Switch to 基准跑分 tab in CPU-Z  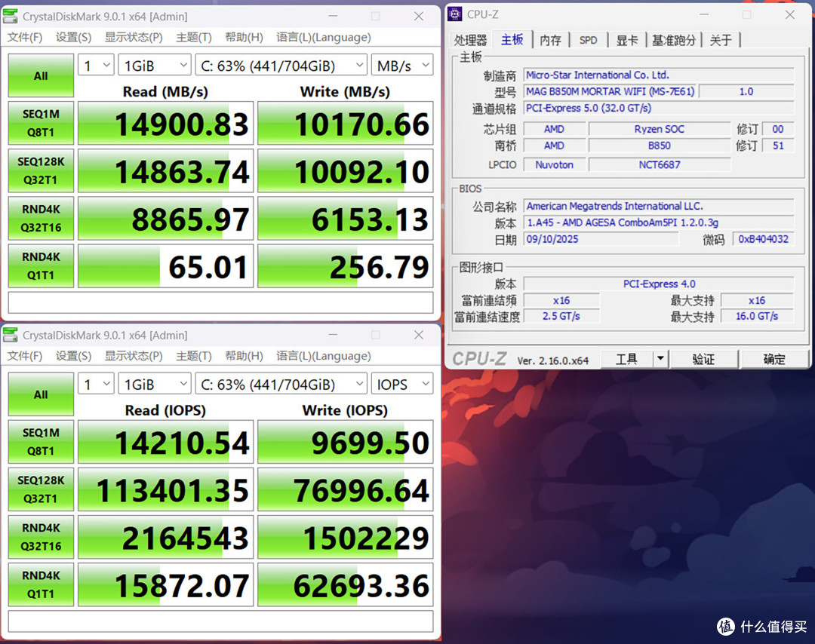pos(674,40)
